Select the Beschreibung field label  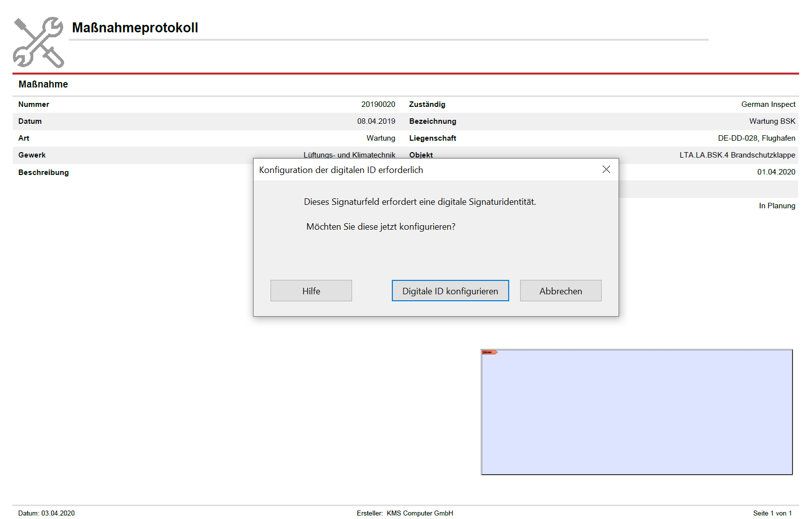pos(44,173)
